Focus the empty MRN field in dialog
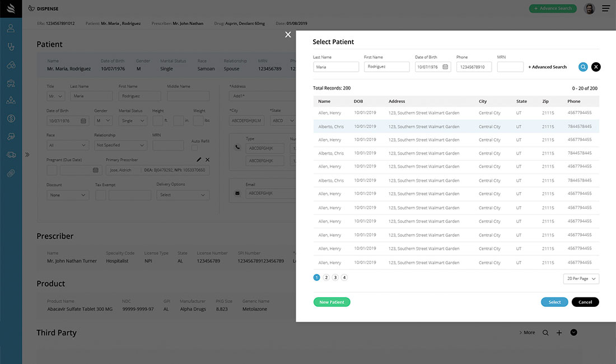The width and height of the screenshot is (616, 364). tap(510, 67)
